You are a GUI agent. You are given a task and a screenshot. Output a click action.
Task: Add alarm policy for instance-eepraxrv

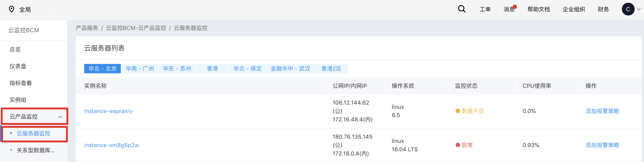[602, 111]
